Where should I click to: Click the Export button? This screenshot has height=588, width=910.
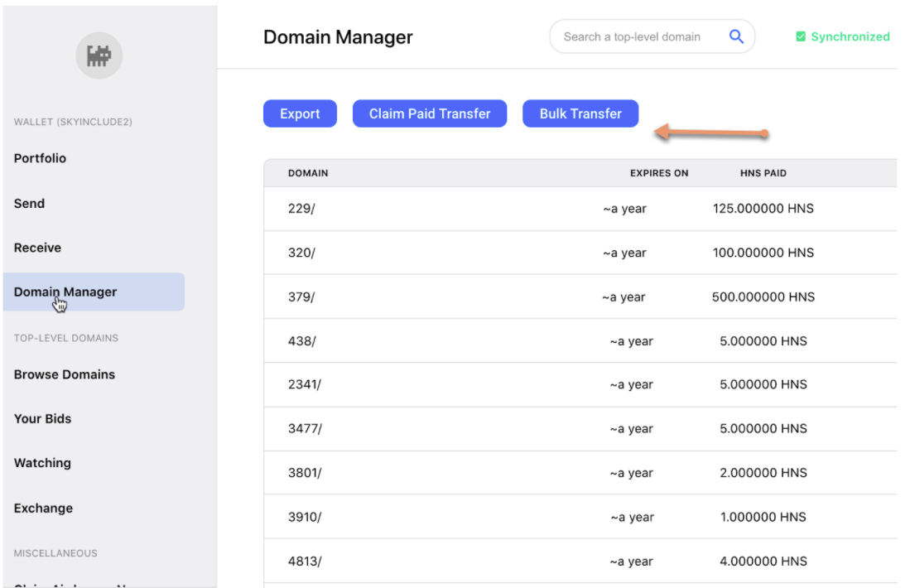point(300,113)
